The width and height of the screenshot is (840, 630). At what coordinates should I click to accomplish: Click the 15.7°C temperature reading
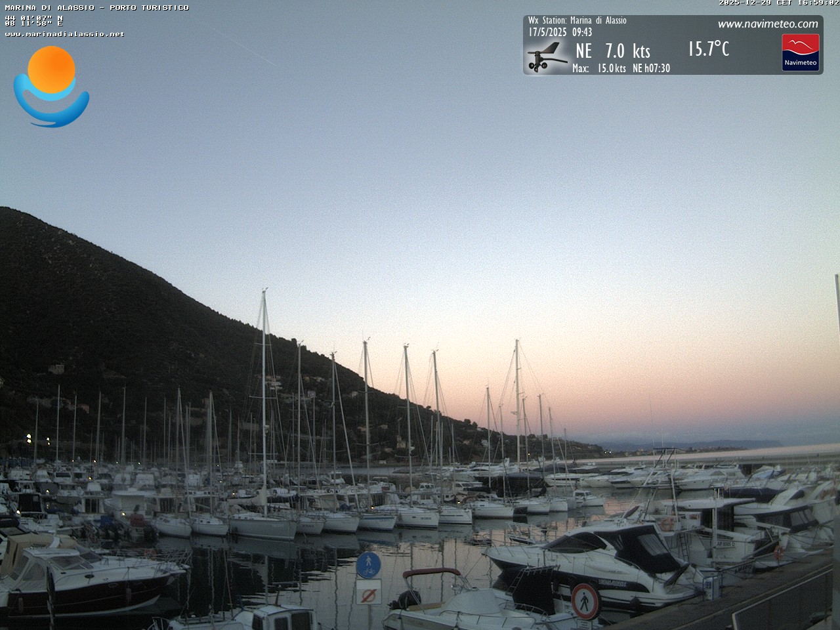tap(708, 49)
